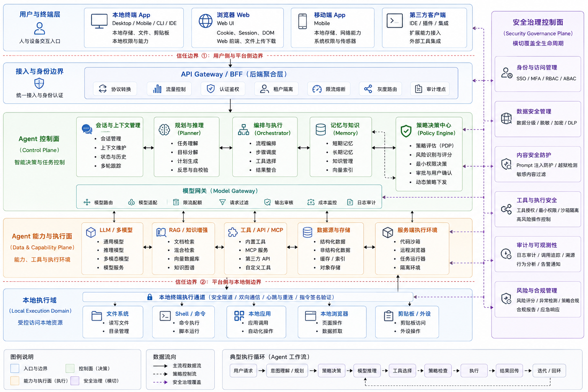The width and height of the screenshot is (588, 392).
Task: Click the 安全治理（横切）legend purple box
Action: (75, 381)
